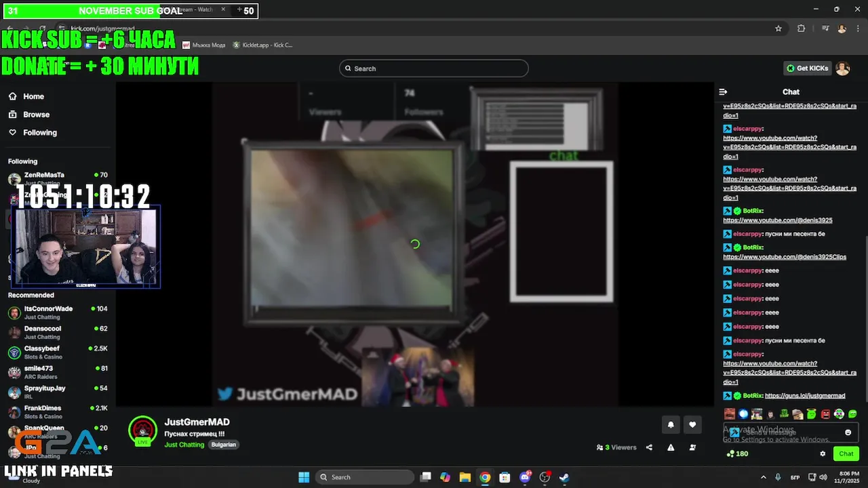Show hidden system tray icons
868x488 pixels.
764,477
